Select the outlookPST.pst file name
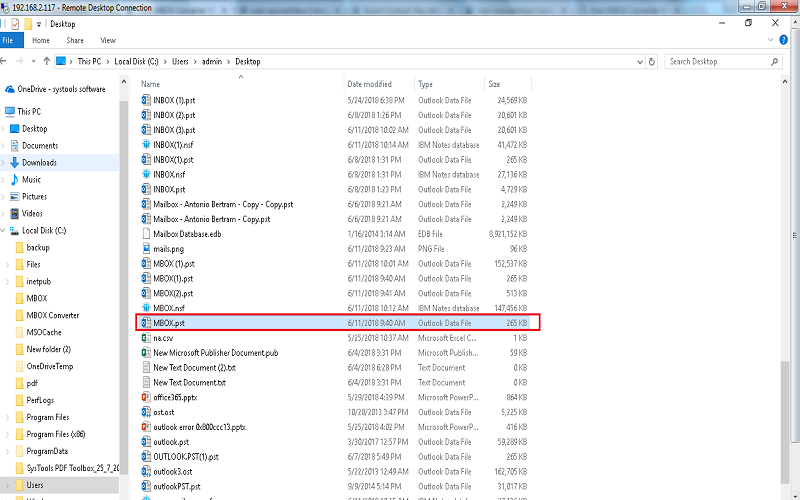The image size is (800, 500). (177, 486)
